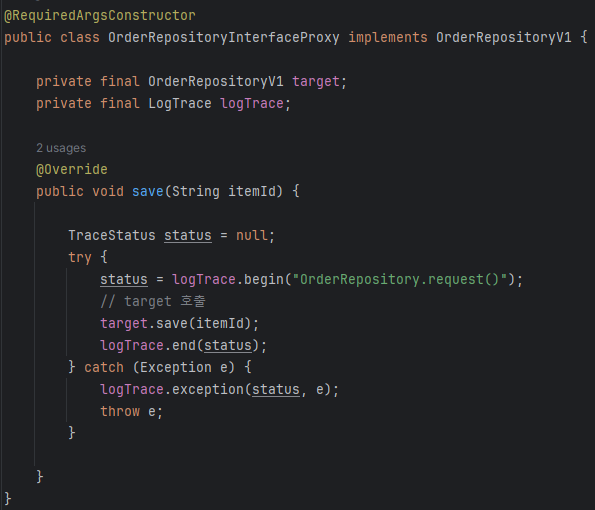The height and width of the screenshot is (510, 595).
Task: Click the '// target 호출' comment
Action: point(153,301)
